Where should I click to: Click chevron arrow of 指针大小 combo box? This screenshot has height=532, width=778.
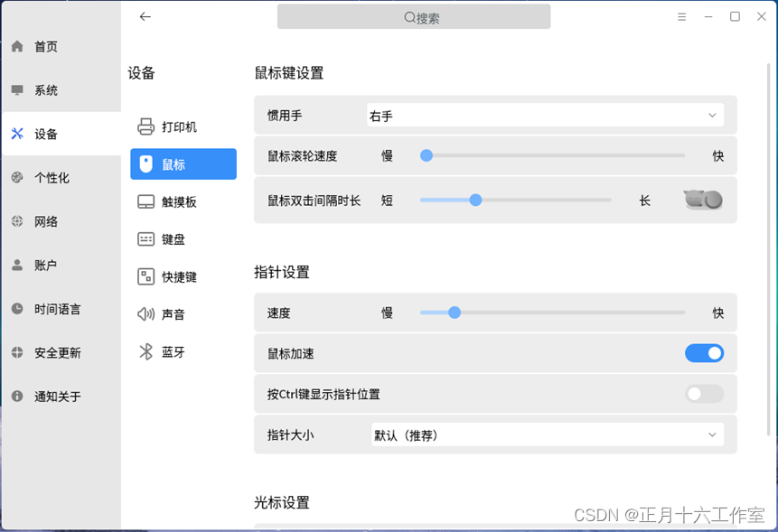[x=712, y=434]
